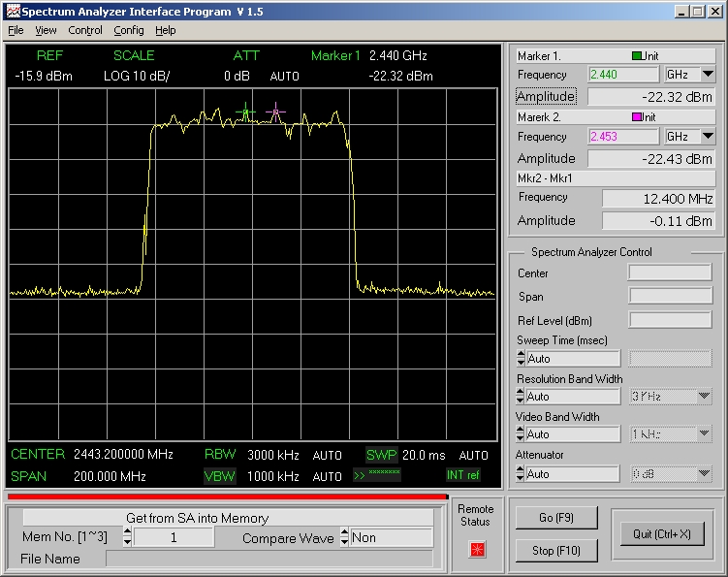Click the magenta Marker 2 crosshair on trace
The image size is (728, 577).
click(x=276, y=112)
